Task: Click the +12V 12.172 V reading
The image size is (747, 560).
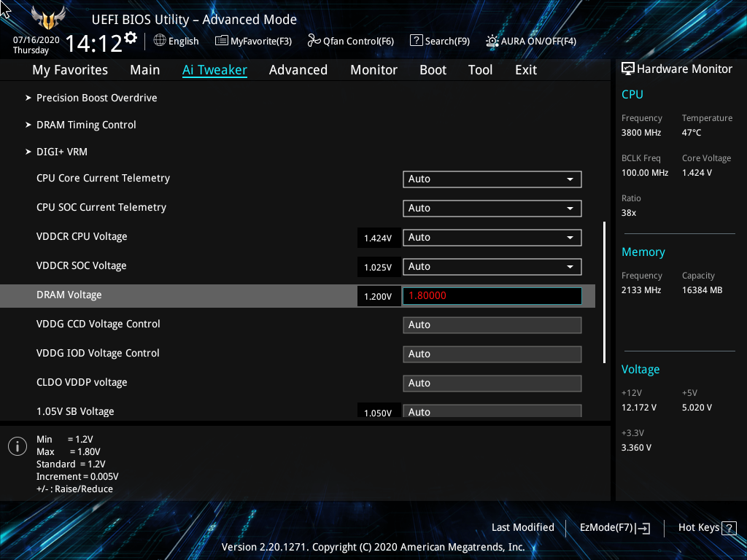Action: [639, 408]
